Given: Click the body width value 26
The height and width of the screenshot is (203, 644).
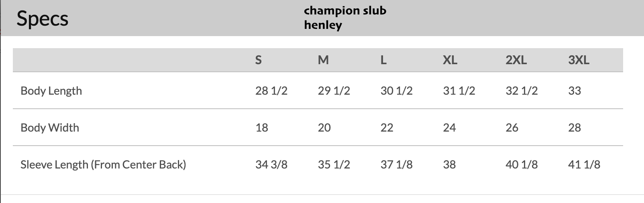Looking at the screenshot, I should coord(512,128).
